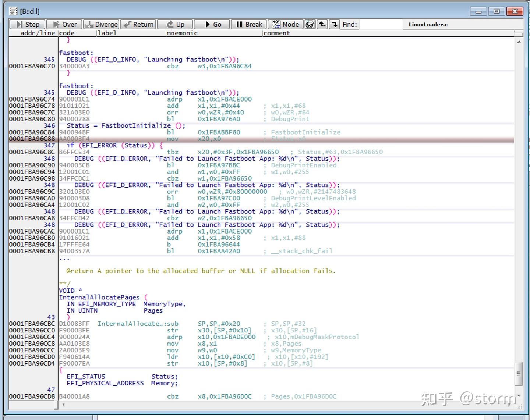Click the Return toolbar button

(x=138, y=24)
